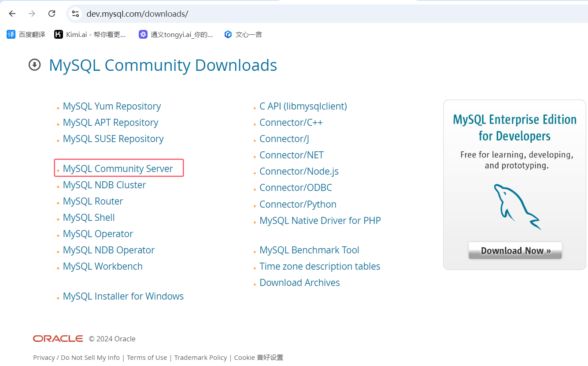The width and height of the screenshot is (588, 366).
Task: Open MySQL Installer for Windows link
Action: 123,296
